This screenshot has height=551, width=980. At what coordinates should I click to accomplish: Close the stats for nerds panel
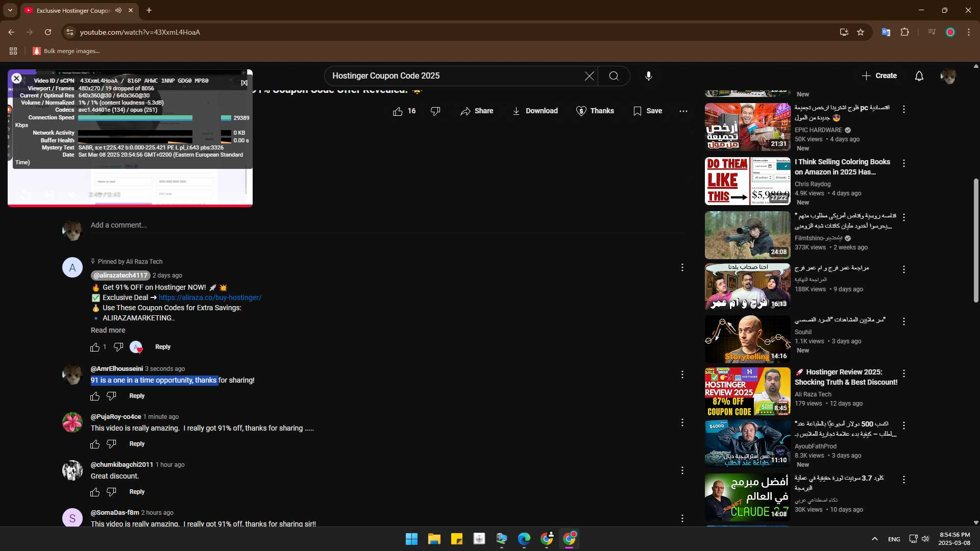click(x=244, y=83)
